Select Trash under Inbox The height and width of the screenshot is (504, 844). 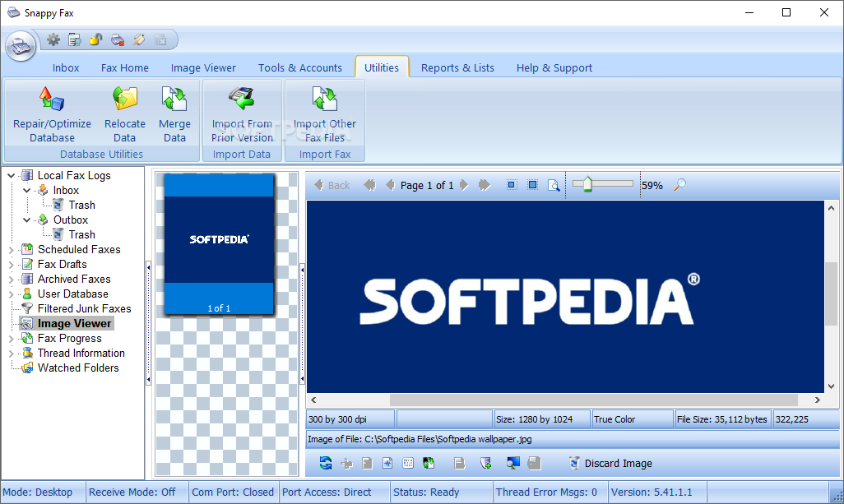pos(81,205)
